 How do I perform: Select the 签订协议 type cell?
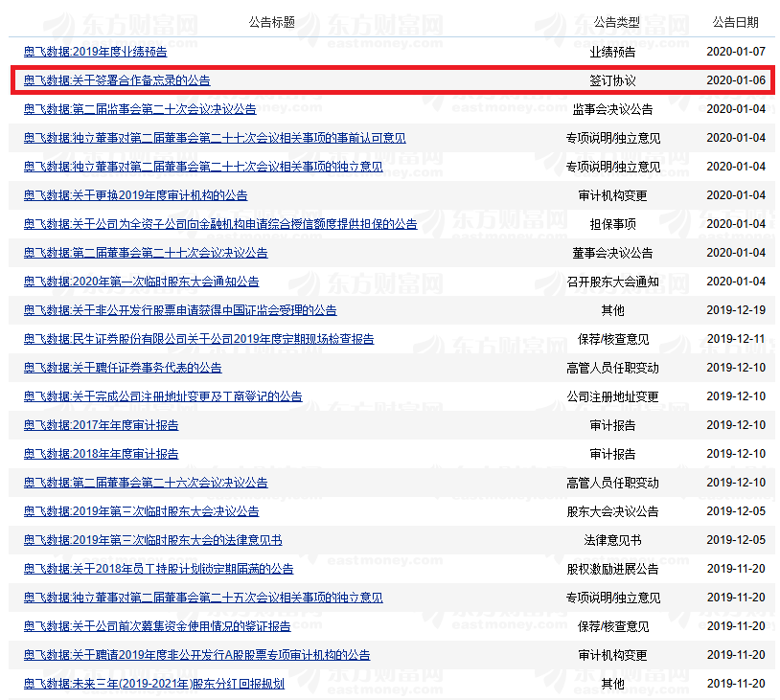tap(612, 80)
